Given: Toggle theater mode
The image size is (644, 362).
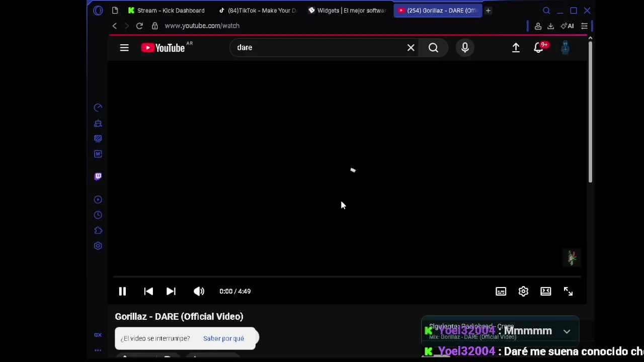Looking at the screenshot, I should coord(546,291).
